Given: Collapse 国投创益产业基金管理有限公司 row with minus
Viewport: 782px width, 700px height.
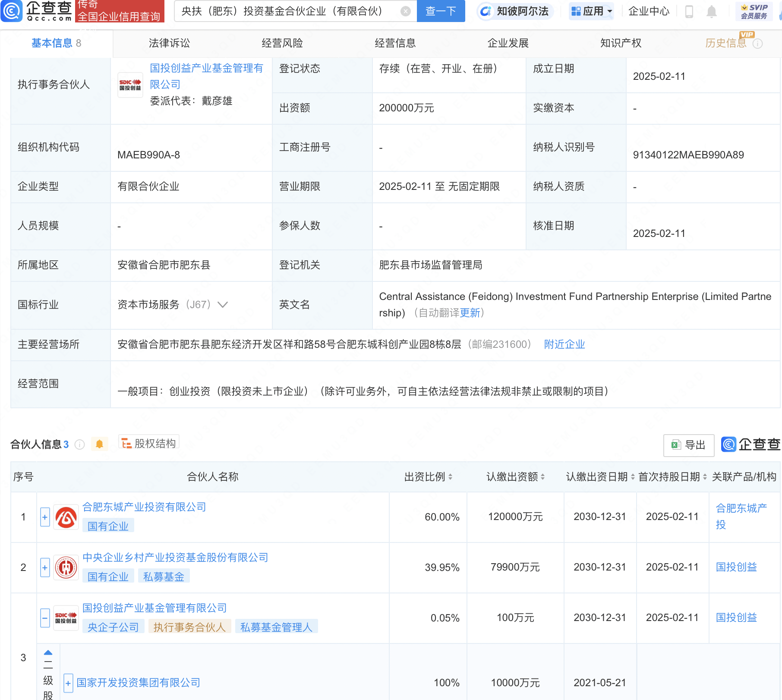Looking at the screenshot, I should coord(45,618).
